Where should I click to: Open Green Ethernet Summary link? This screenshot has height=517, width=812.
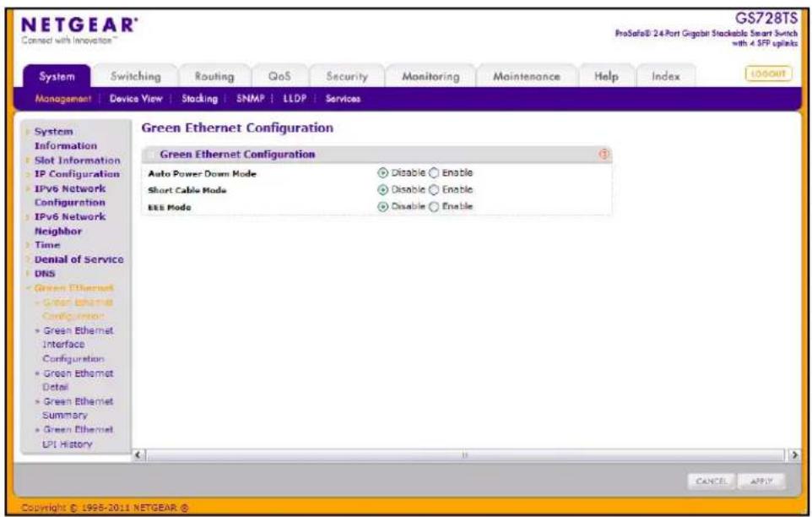(78, 408)
